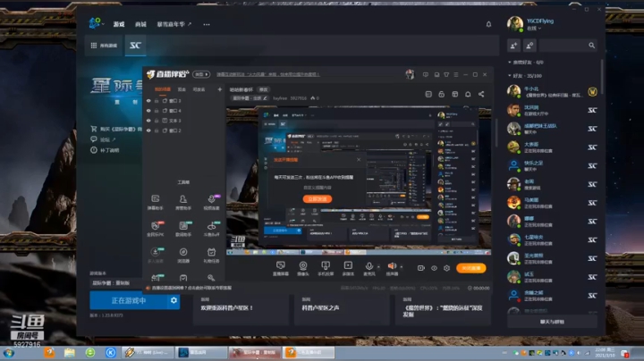Toggle the lock on 窗口 3 source
Viewport: 644px width, 361px height.
pyautogui.click(x=157, y=100)
